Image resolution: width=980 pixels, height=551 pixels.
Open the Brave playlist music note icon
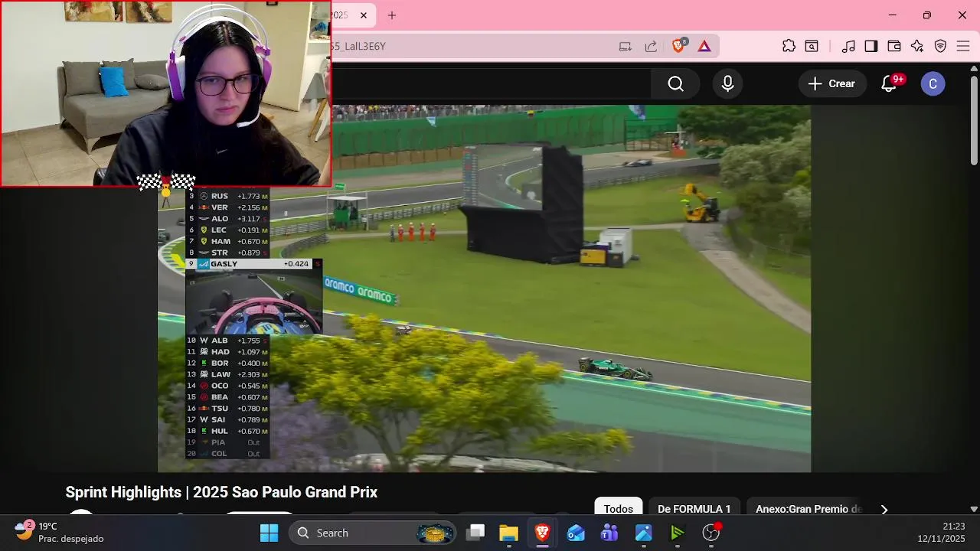click(x=848, y=46)
